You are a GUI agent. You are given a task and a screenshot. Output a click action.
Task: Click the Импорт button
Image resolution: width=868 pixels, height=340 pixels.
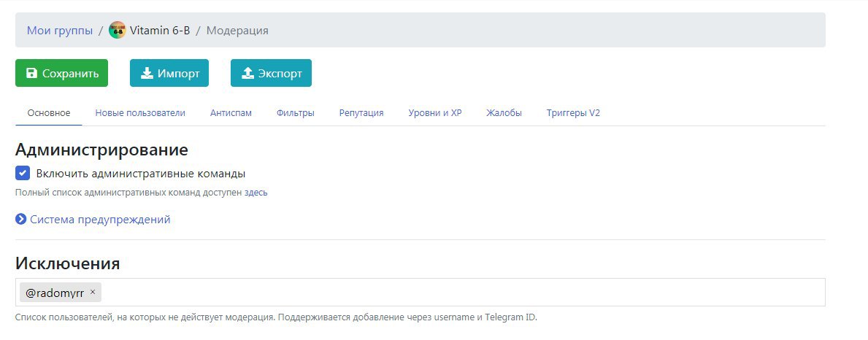169,73
